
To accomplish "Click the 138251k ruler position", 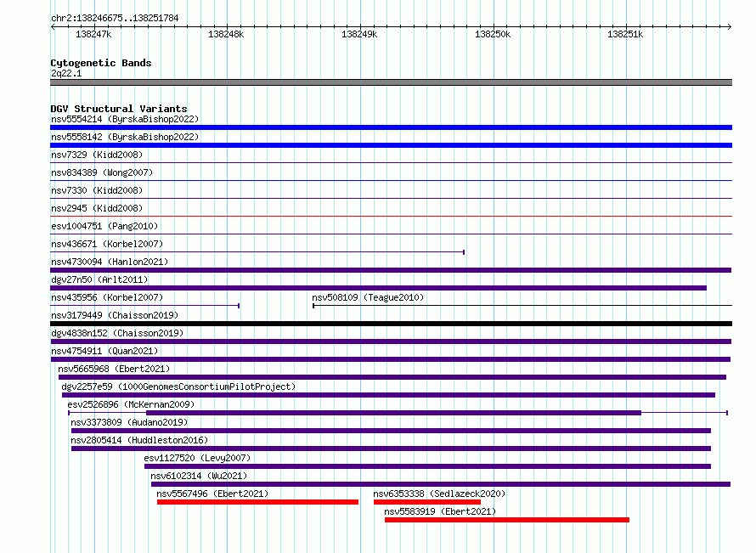I will 625,34.
